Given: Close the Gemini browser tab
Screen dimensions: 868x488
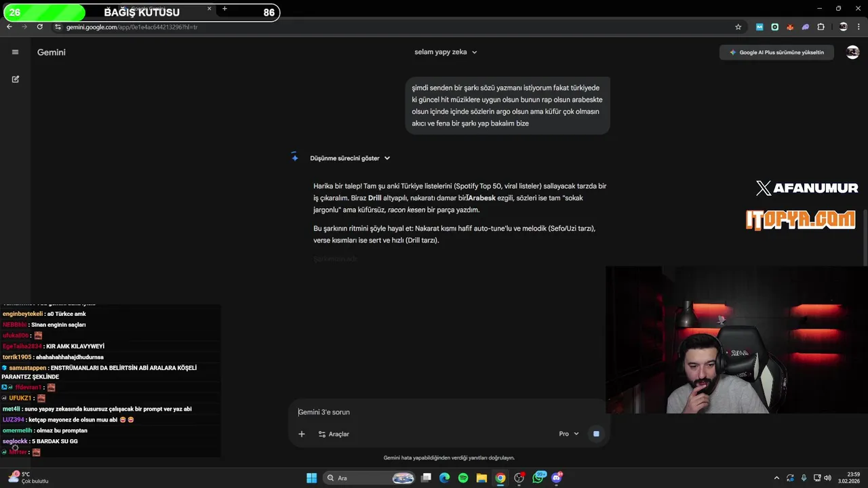Looking at the screenshot, I should [209, 9].
